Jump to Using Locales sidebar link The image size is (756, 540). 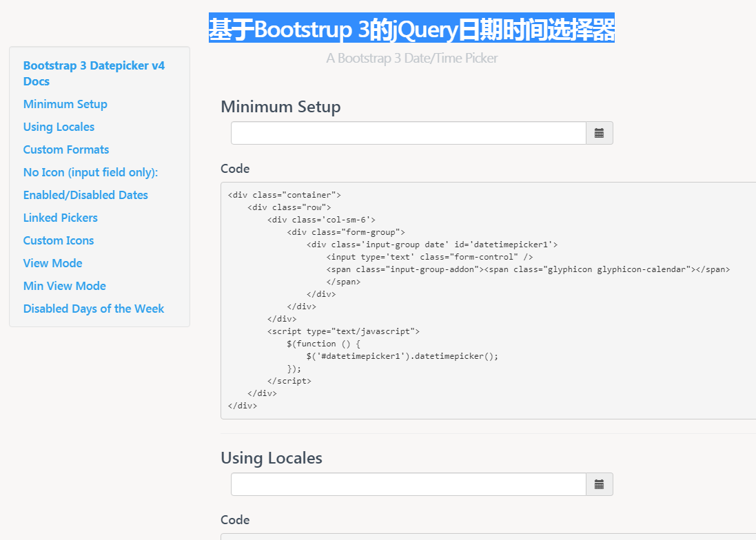click(59, 127)
